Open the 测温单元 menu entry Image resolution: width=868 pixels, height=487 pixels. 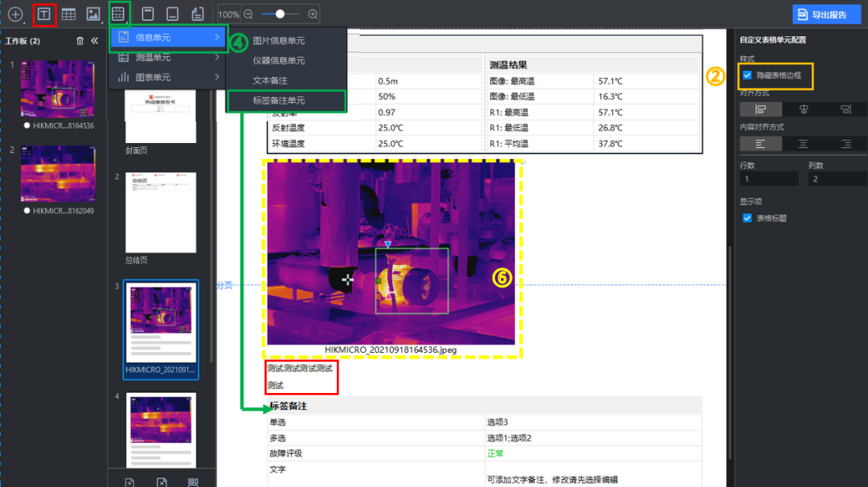point(168,57)
